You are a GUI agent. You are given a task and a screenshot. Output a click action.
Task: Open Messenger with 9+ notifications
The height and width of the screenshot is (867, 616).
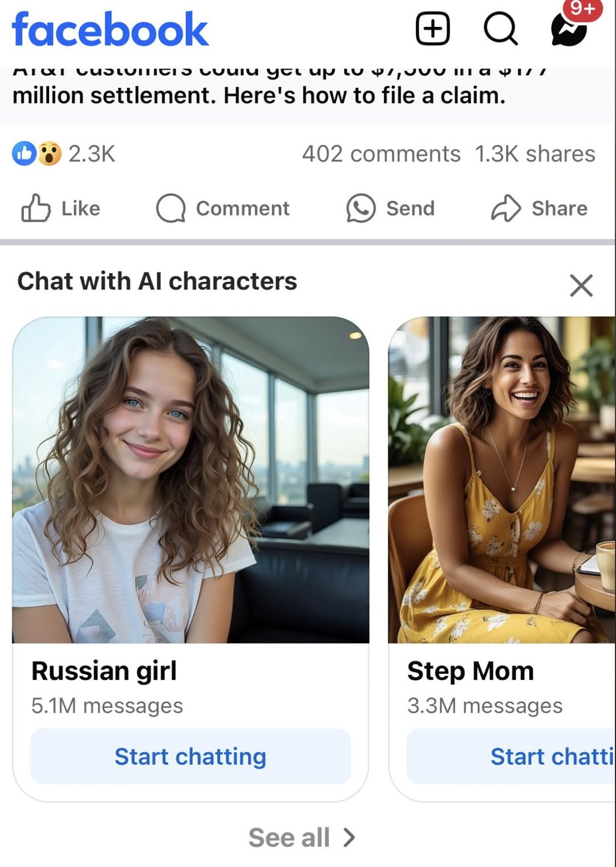(569, 29)
